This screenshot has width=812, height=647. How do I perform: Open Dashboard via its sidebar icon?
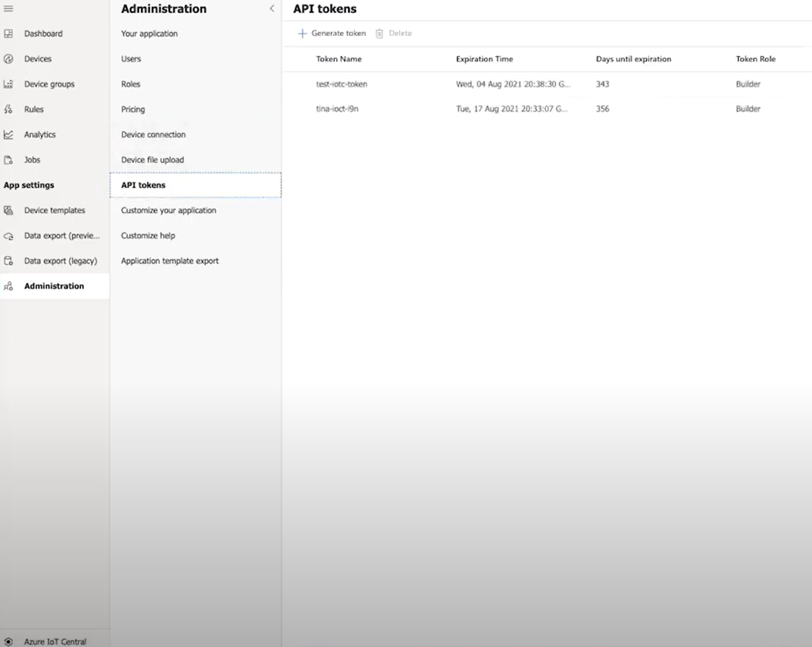coord(8,33)
